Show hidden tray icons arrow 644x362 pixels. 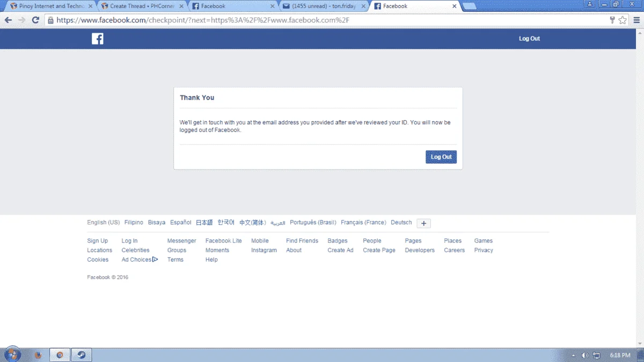[573, 355]
